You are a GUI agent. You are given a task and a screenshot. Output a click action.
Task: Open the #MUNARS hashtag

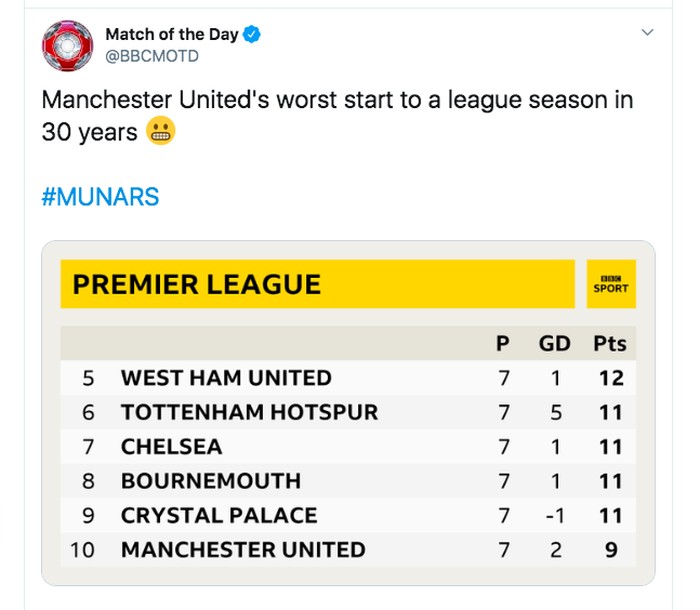pyautogui.click(x=100, y=196)
